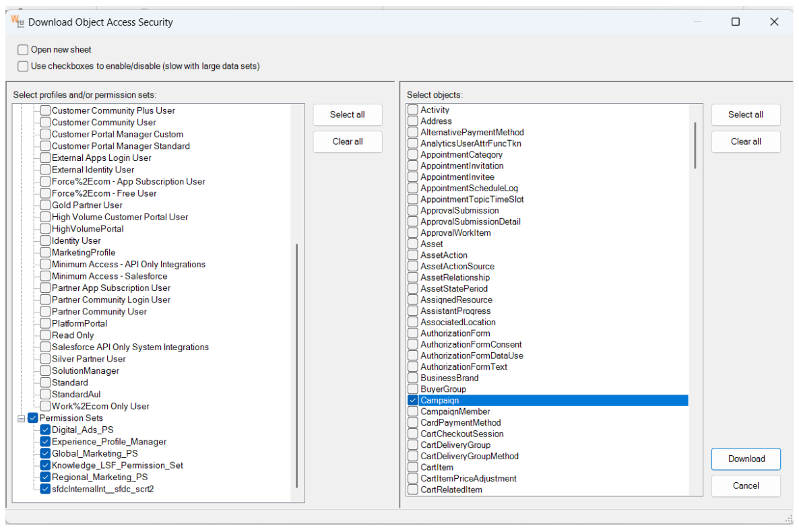Screen dimensions: 799x532
Task: Select the Silver Partner User row text
Action: (88, 359)
